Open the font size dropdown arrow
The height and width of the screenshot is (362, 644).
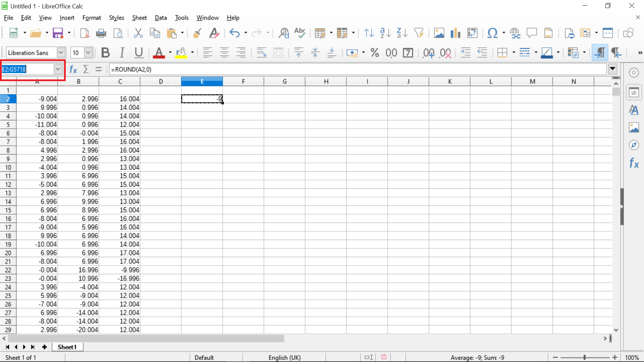(x=88, y=53)
